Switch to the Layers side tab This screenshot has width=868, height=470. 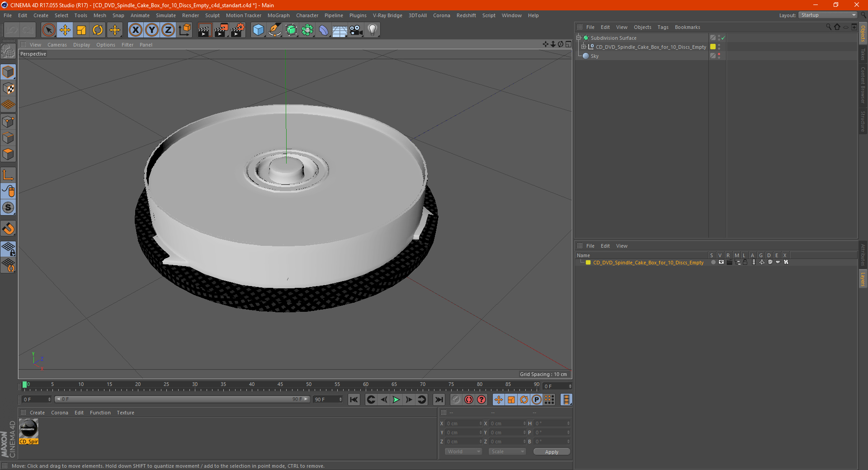(x=863, y=279)
